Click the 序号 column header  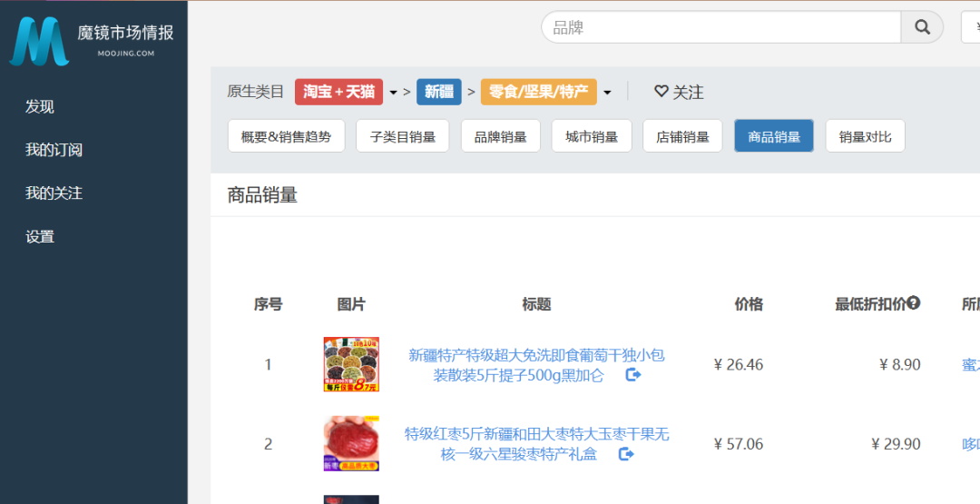click(268, 304)
